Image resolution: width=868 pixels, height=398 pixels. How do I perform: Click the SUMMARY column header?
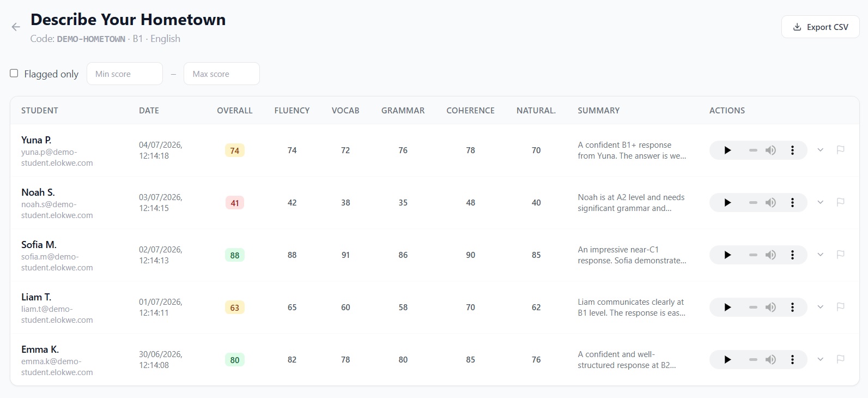pos(599,111)
